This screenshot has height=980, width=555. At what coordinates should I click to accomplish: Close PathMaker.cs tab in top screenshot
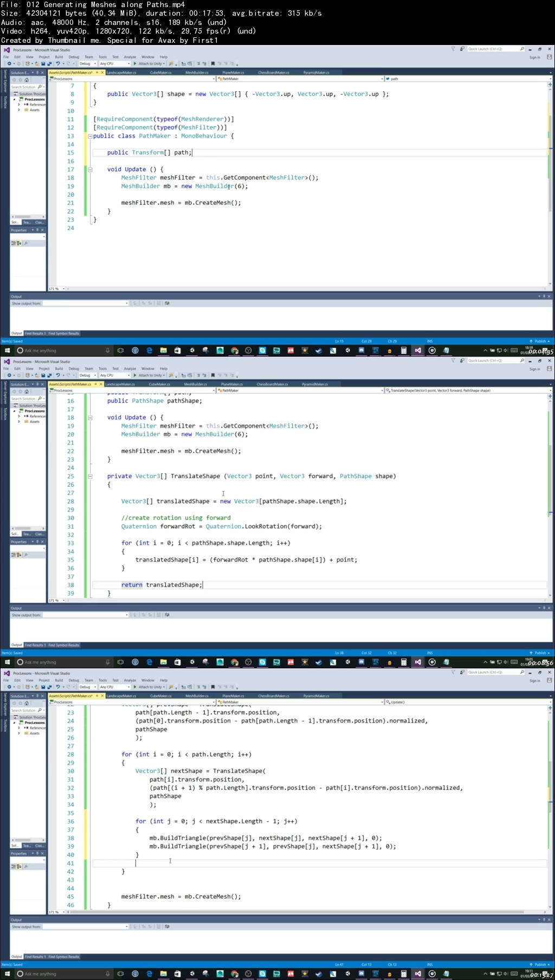[102, 73]
